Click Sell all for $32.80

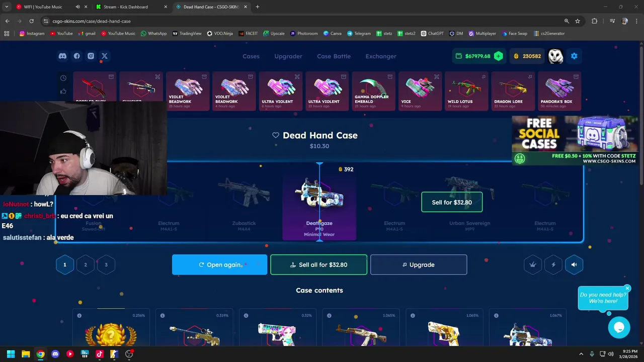[x=319, y=264]
